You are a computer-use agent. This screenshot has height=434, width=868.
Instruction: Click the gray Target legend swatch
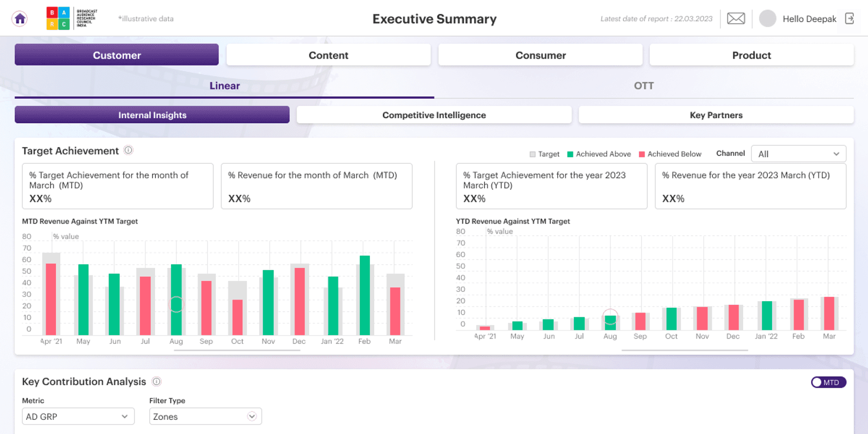tap(533, 155)
